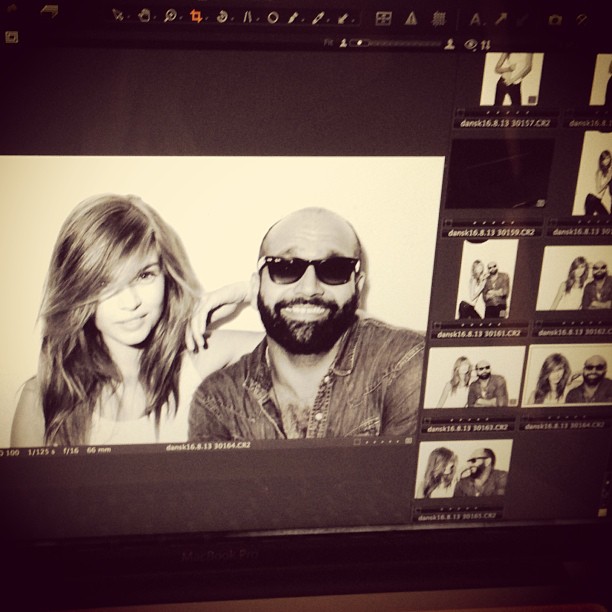Select the Pan hand tool
The height and width of the screenshot is (612, 612).
coord(144,16)
